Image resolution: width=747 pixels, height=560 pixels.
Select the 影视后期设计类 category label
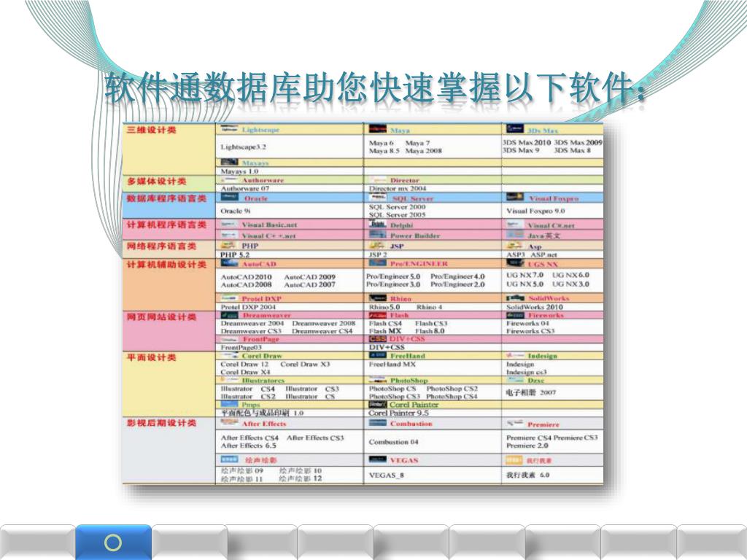pyautogui.click(x=161, y=423)
